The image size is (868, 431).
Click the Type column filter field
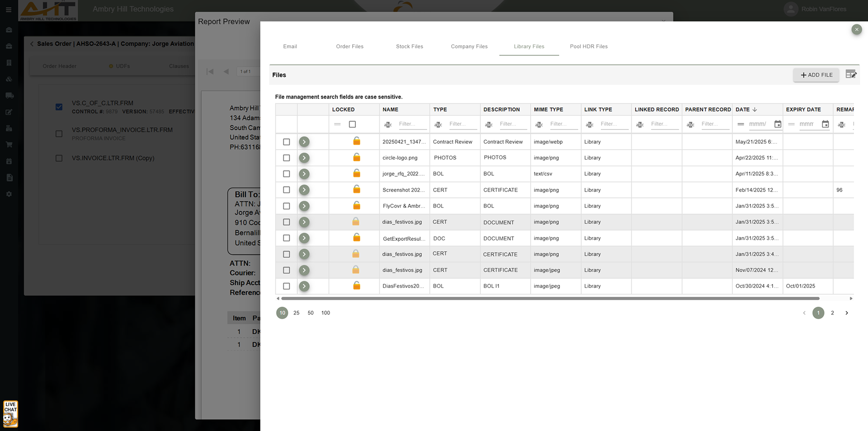462,124
